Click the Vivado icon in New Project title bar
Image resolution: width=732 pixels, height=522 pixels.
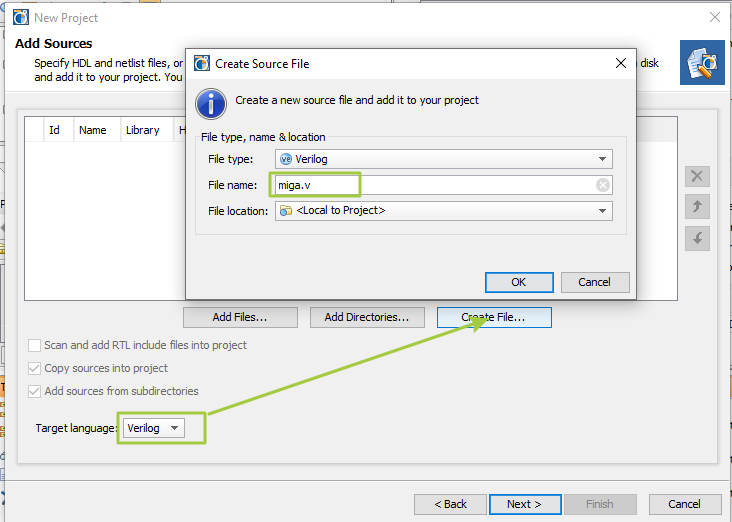click(x=21, y=18)
